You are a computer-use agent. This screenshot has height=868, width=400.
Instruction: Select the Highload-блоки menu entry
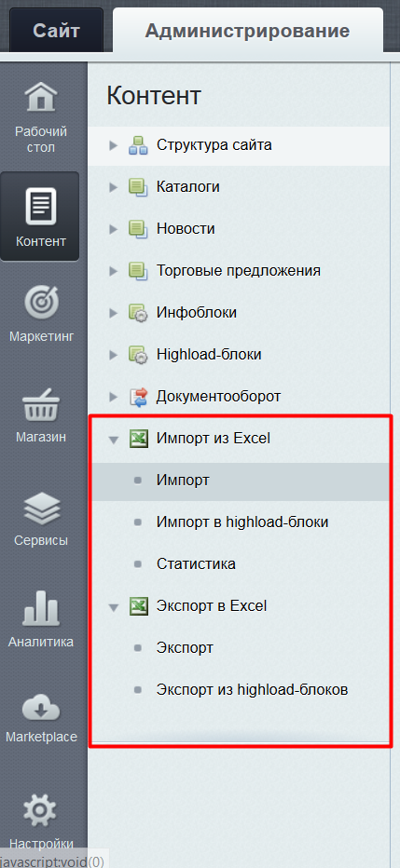pyautogui.click(x=209, y=354)
